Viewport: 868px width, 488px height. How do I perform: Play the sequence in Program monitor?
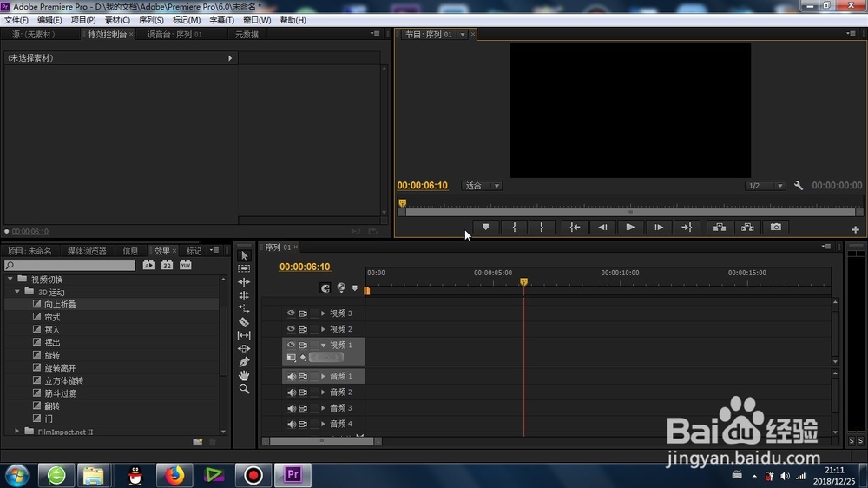630,228
